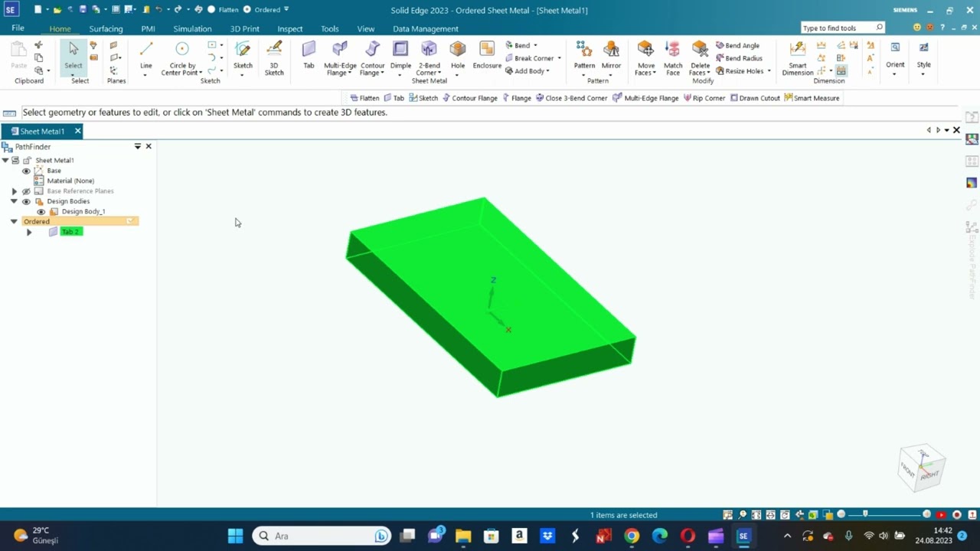Start the Line sketch tool

tap(145, 56)
